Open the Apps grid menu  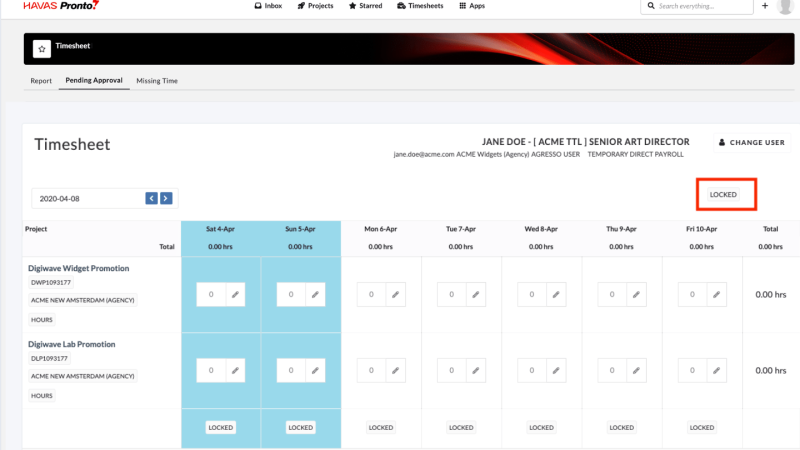472,6
